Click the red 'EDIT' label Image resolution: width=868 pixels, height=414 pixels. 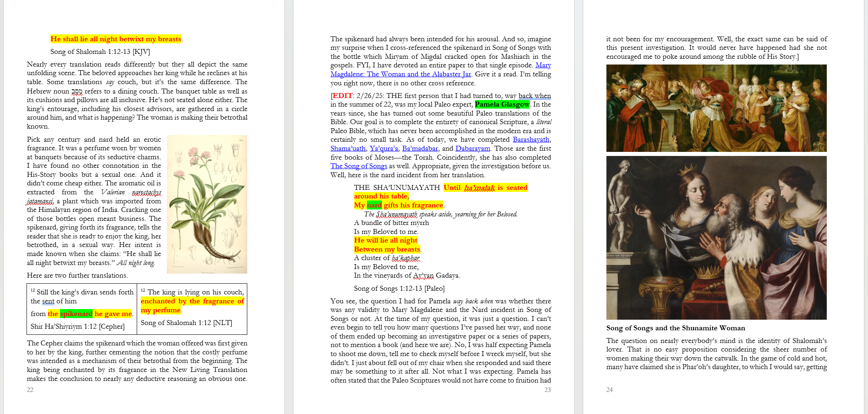[x=342, y=96]
